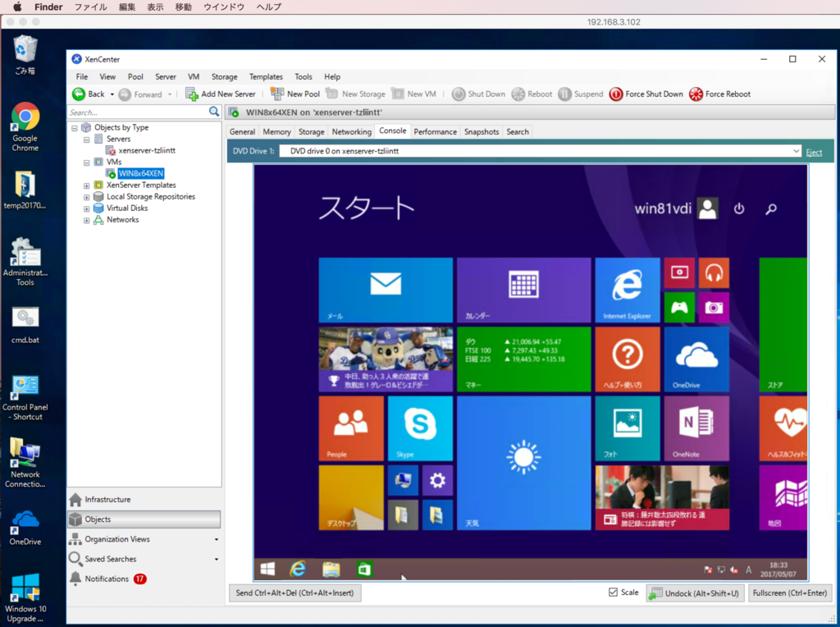Click the Reboot toolbar button
Image resolution: width=840 pixels, height=627 pixels.
pos(532,94)
